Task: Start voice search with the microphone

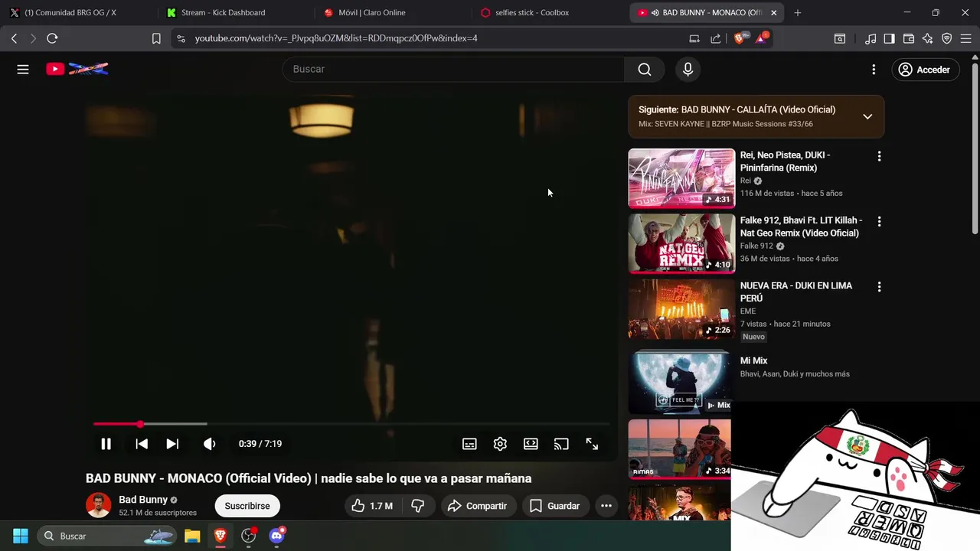Action: coord(688,70)
